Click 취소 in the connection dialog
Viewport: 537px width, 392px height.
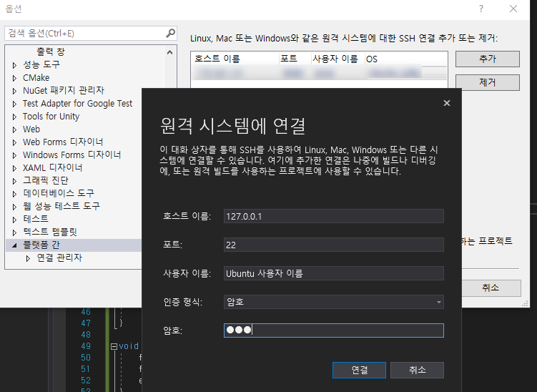pos(417,370)
